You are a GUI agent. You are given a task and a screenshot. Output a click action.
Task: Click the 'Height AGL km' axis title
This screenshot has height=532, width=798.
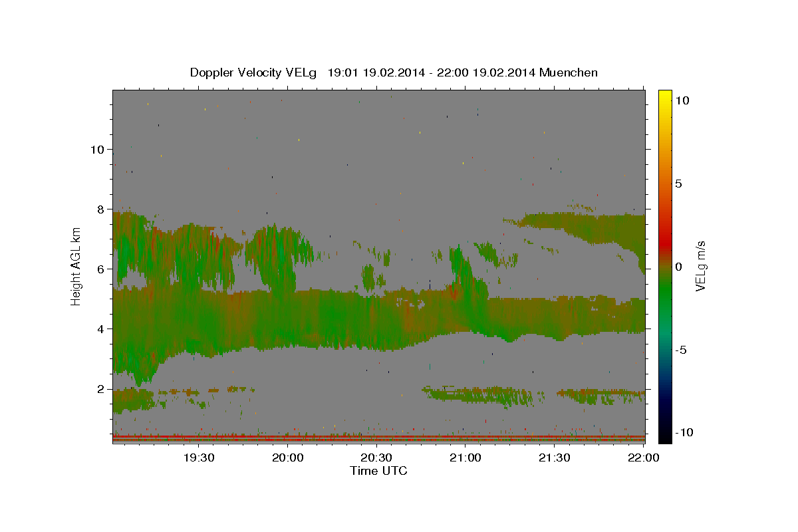coord(76,265)
